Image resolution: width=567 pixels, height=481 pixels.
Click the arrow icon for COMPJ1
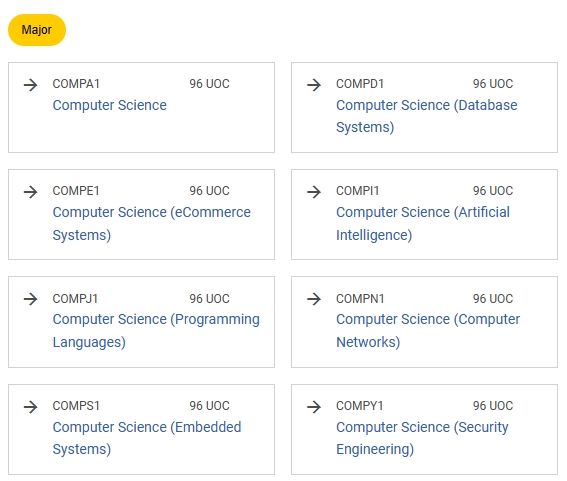click(30, 299)
